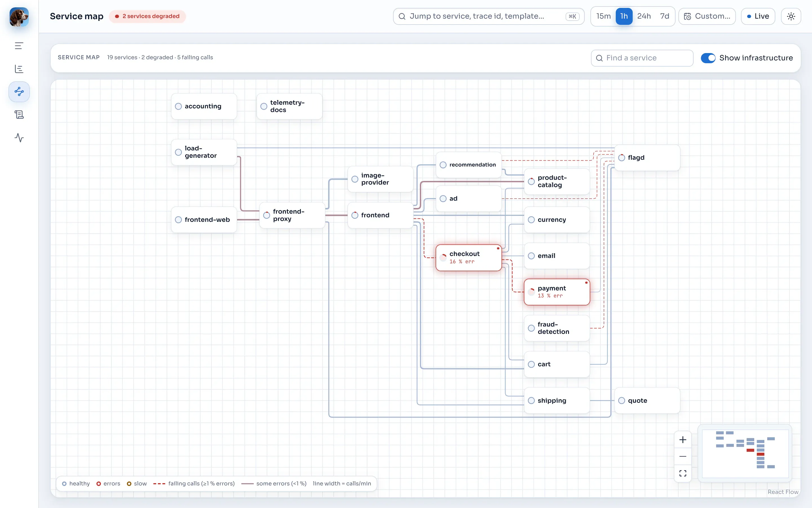Viewport: 812px width, 508px height.
Task: Select the cart service node
Action: pyautogui.click(x=557, y=364)
